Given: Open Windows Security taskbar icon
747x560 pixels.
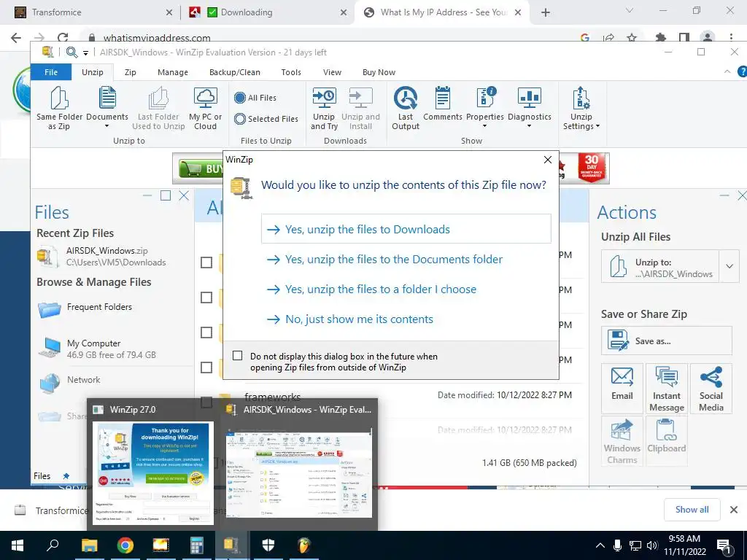Looking at the screenshot, I should (268, 545).
